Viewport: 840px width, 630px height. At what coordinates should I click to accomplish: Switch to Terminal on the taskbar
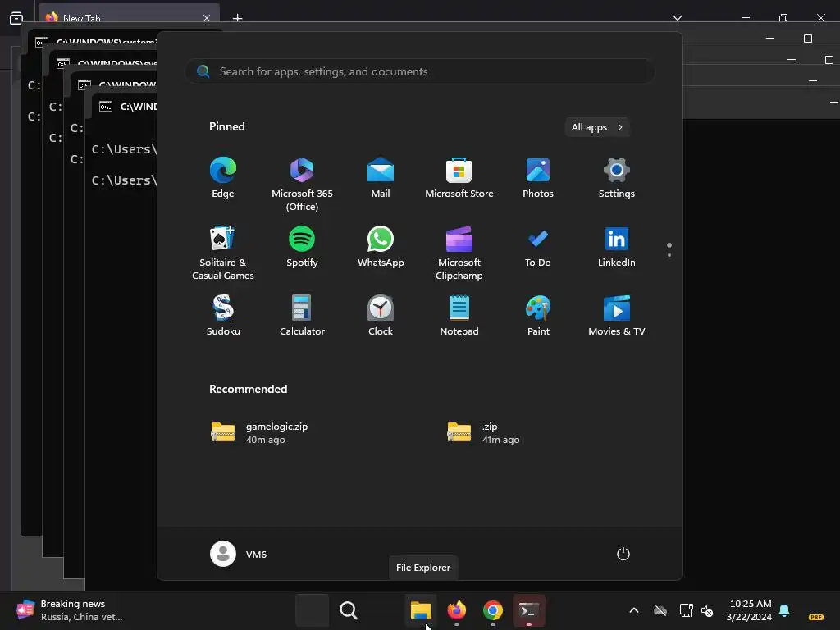[x=529, y=610]
